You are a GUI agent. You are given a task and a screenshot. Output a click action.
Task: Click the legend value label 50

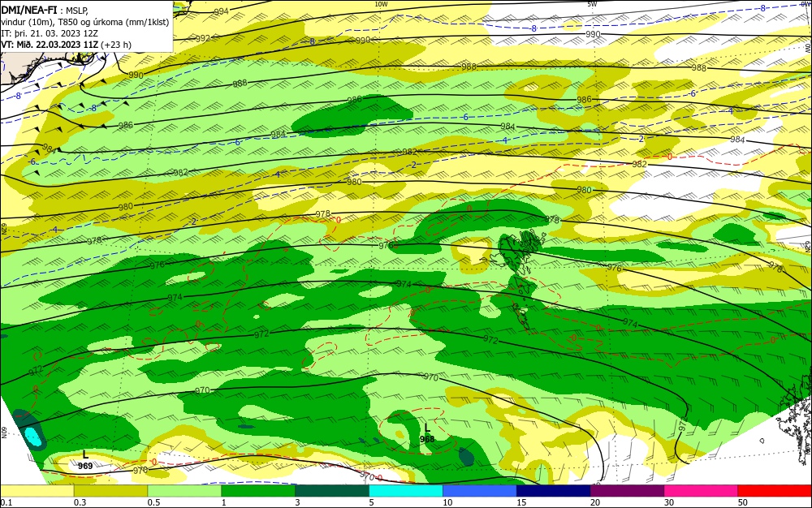(x=743, y=502)
